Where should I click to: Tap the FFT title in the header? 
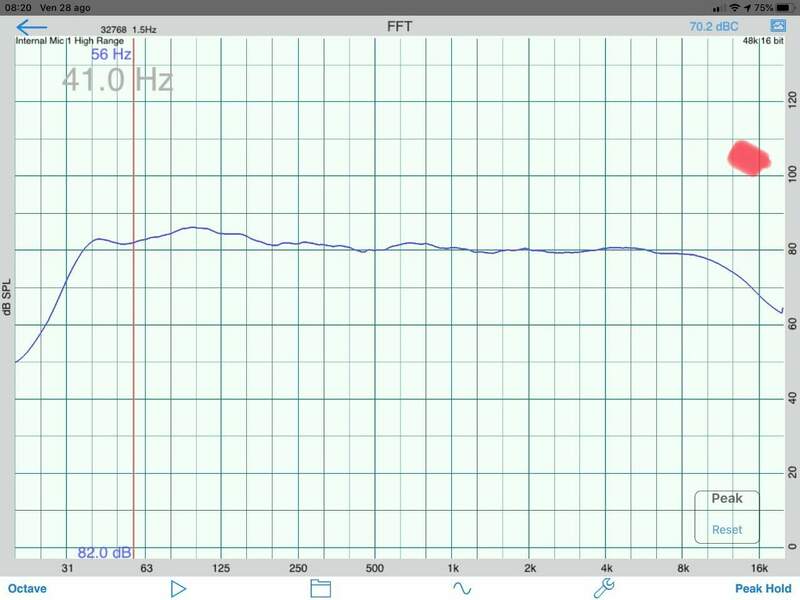click(x=400, y=26)
